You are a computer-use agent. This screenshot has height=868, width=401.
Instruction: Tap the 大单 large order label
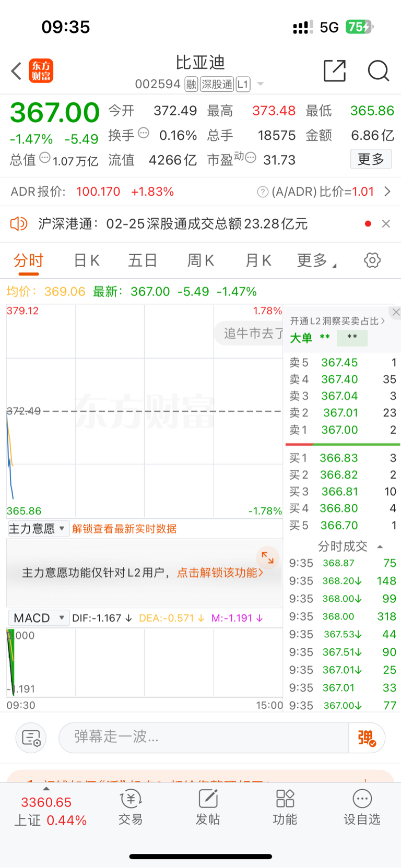pyautogui.click(x=301, y=338)
